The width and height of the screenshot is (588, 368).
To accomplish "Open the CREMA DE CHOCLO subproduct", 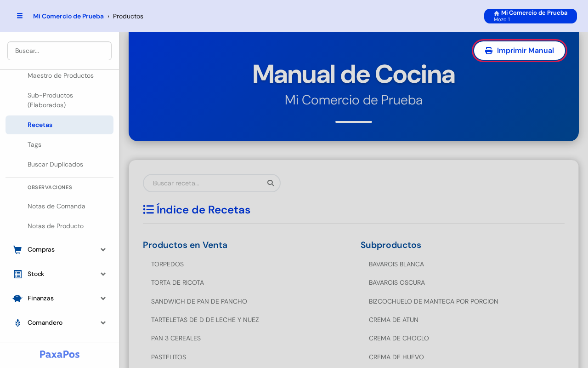I will pyautogui.click(x=399, y=338).
